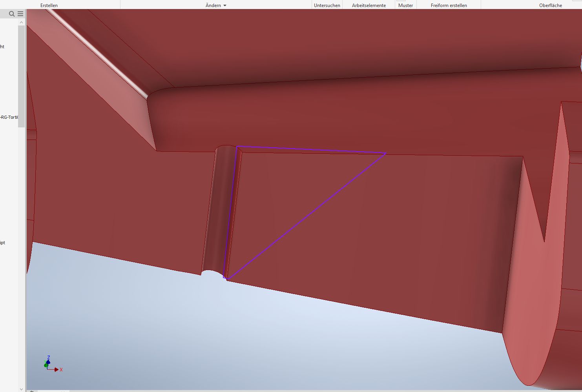The width and height of the screenshot is (582, 392).
Task: Open the Untersuchen panel
Action: pos(327,5)
